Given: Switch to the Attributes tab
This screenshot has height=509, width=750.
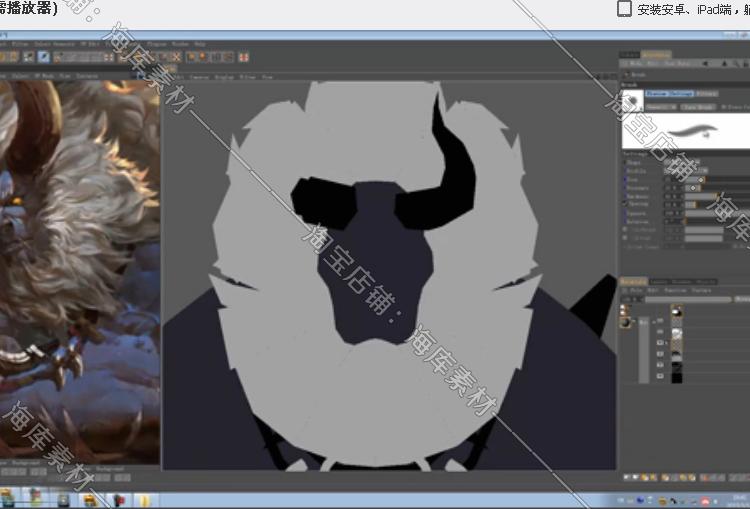Looking at the screenshot, I should click(656, 55).
